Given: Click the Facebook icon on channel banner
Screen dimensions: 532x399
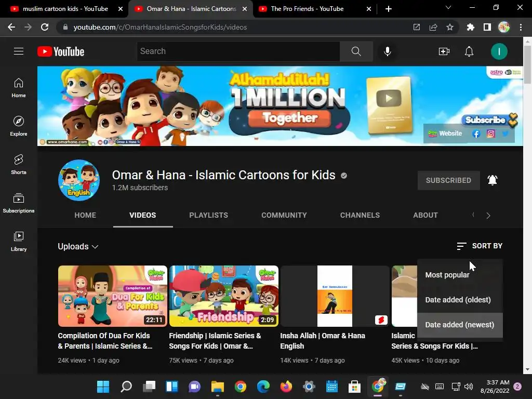Looking at the screenshot, I should coord(476,134).
